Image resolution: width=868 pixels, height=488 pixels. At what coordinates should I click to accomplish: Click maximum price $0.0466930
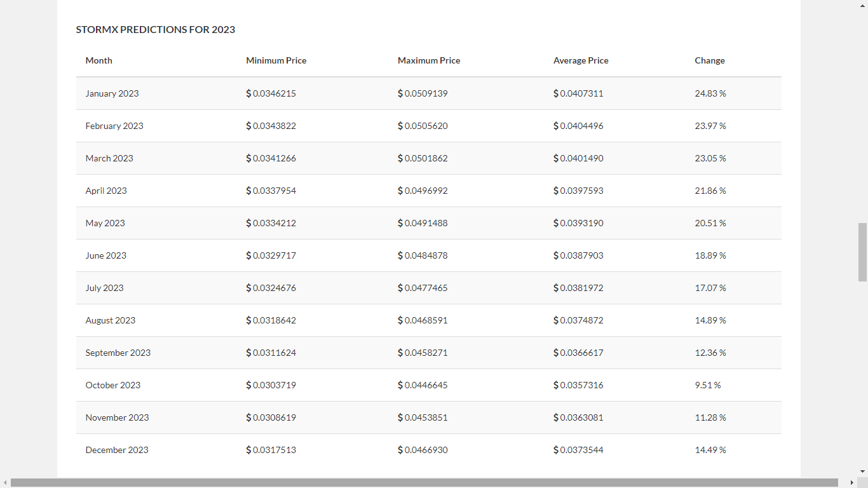point(423,450)
